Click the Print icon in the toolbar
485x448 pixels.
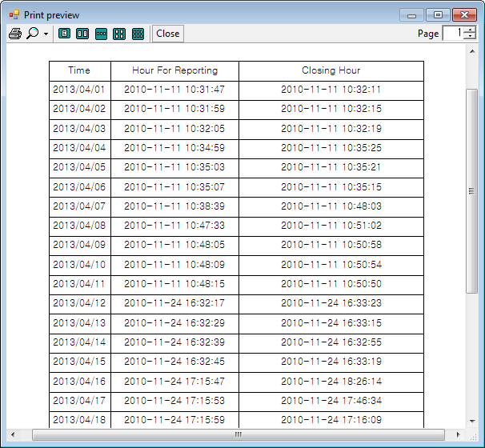15,34
